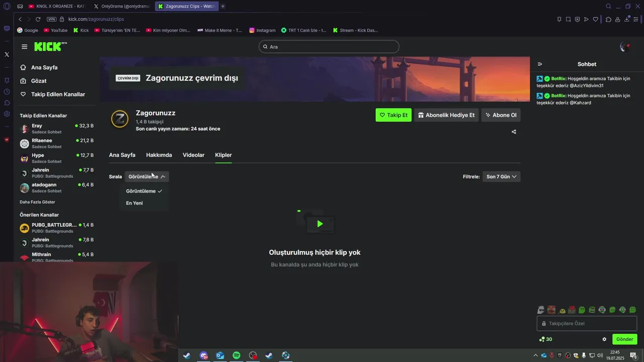Open Instagram bookmark
644x362 pixels.
pos(262,30)
